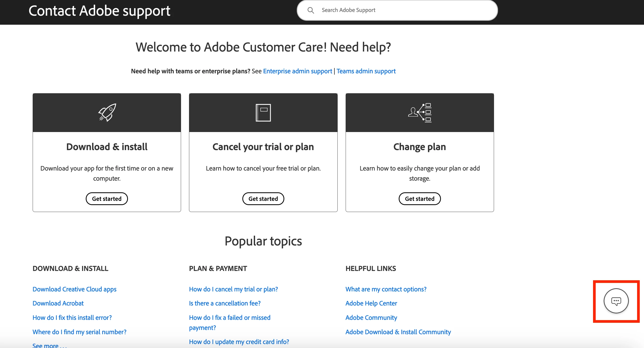Open How do I cancel my trial link

tap(233, 289)
